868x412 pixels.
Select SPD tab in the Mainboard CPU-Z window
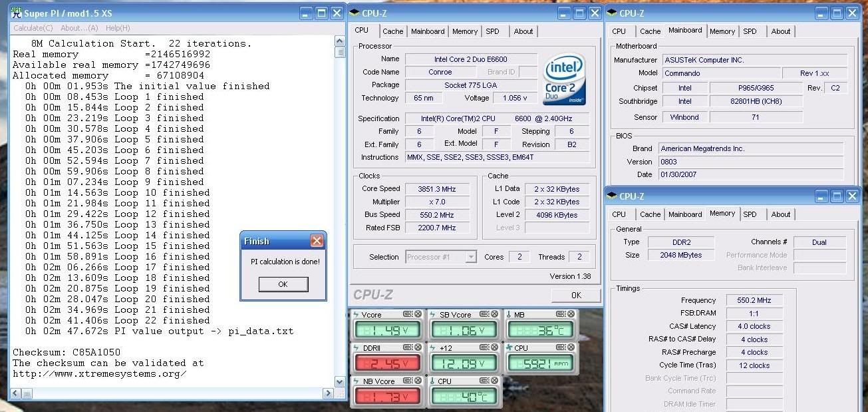(750, 31)
